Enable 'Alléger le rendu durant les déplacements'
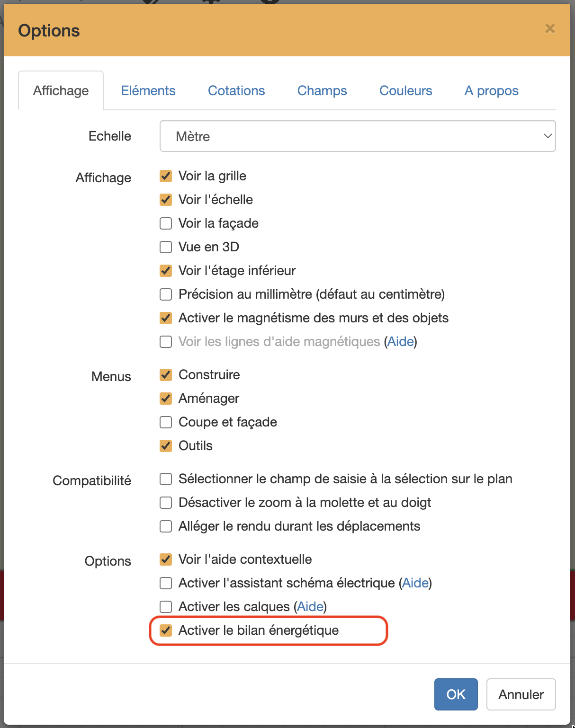575x728 pixels. [x=166, y=526]
